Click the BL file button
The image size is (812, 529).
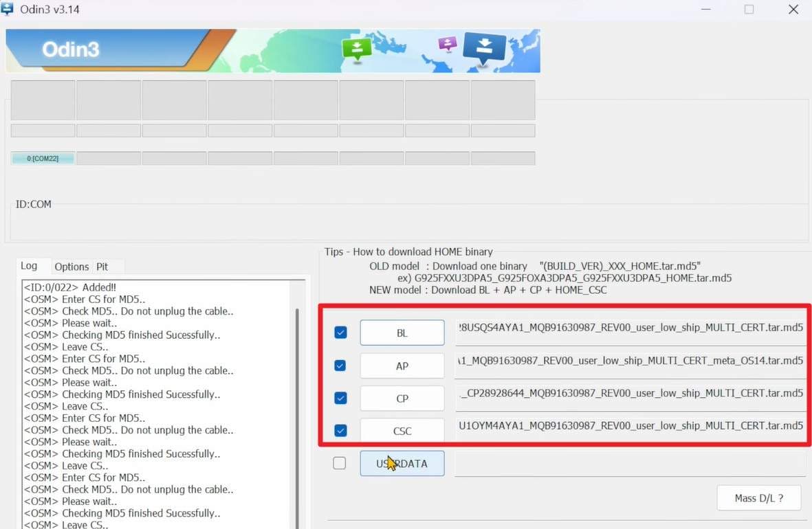(x=402, y=333)
